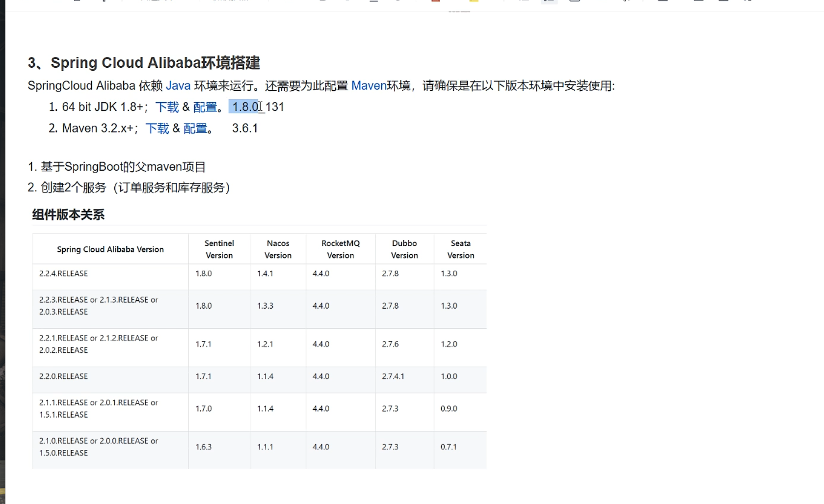Click Sentinel "1.8.0" in the 2.2.3.RELEASE row
This screenshot has height=504, width=824.
tap(204, 306)
